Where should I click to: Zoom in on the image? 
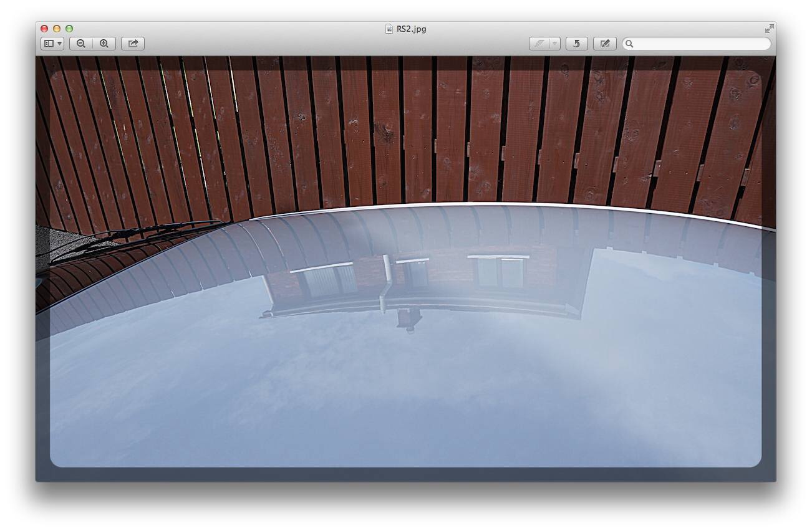pyautogui.click(x=104, y=44)
